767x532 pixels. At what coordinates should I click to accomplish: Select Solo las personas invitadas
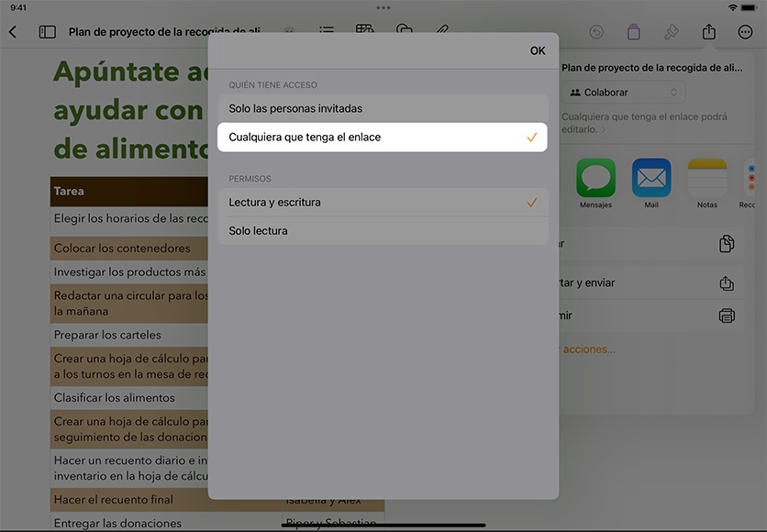point(383,108)
